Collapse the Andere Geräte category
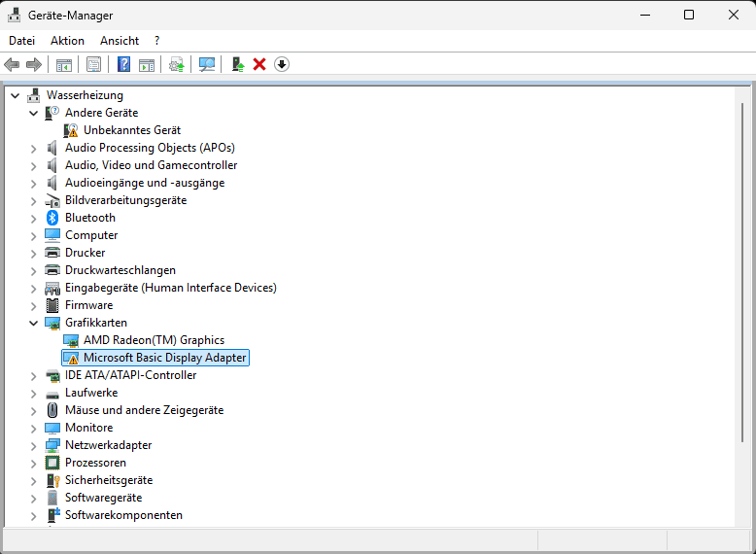This screenshot has width=756, height=554. [x=33, y=114]
